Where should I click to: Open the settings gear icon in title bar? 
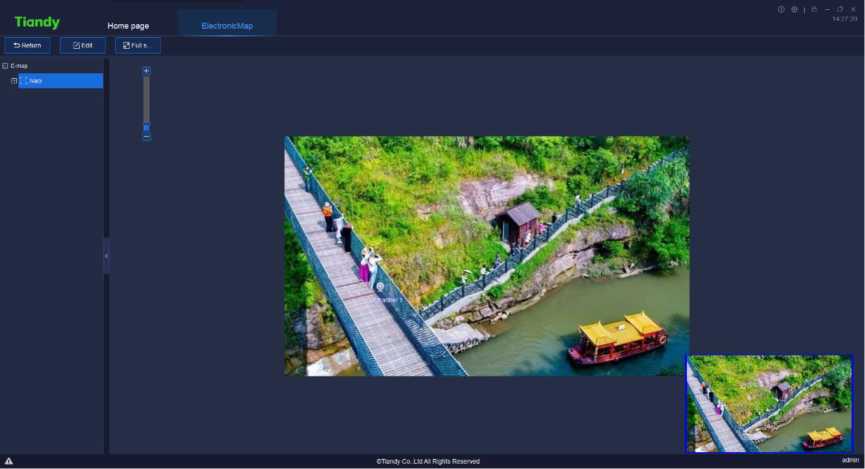(x=794, y=9)
